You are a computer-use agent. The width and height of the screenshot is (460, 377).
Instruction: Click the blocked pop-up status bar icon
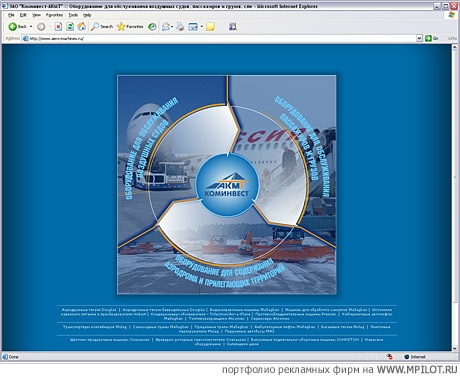[x=389, y=357]
